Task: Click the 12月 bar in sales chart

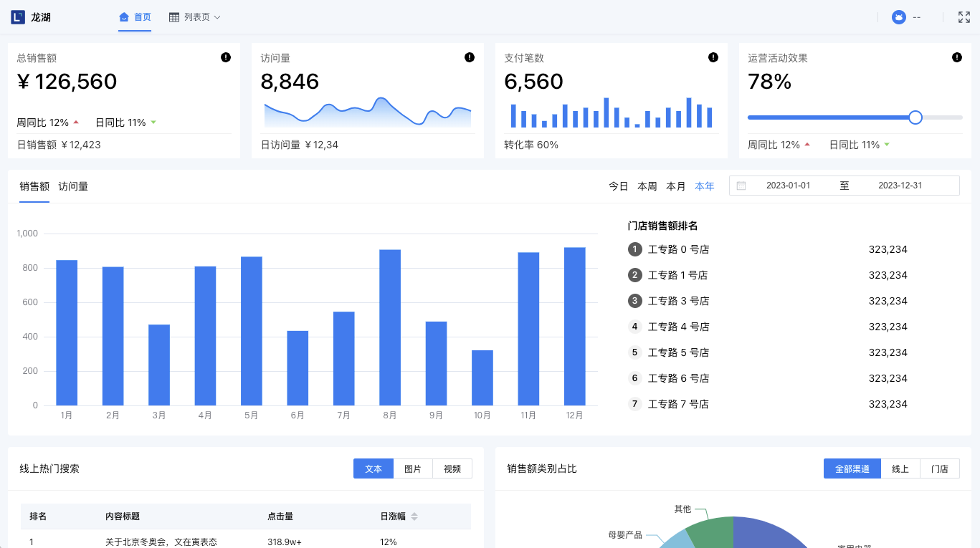Action: click(575, 327)
